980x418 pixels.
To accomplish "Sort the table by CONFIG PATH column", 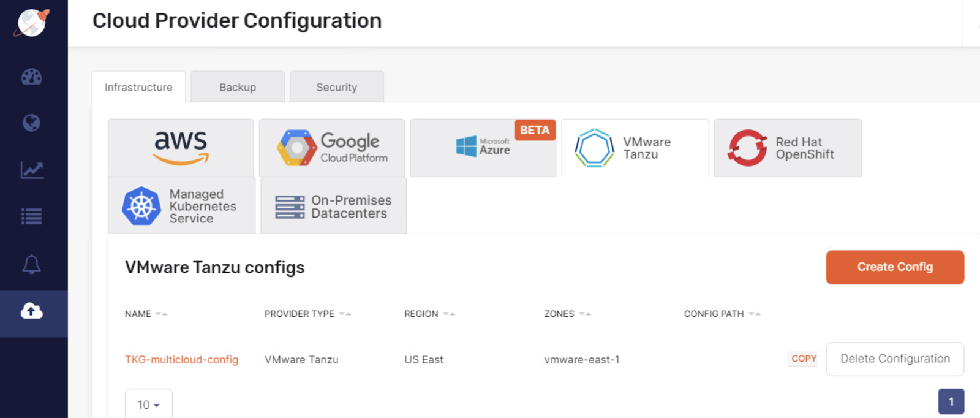I will pyautogui.click(x=722, y=314).
